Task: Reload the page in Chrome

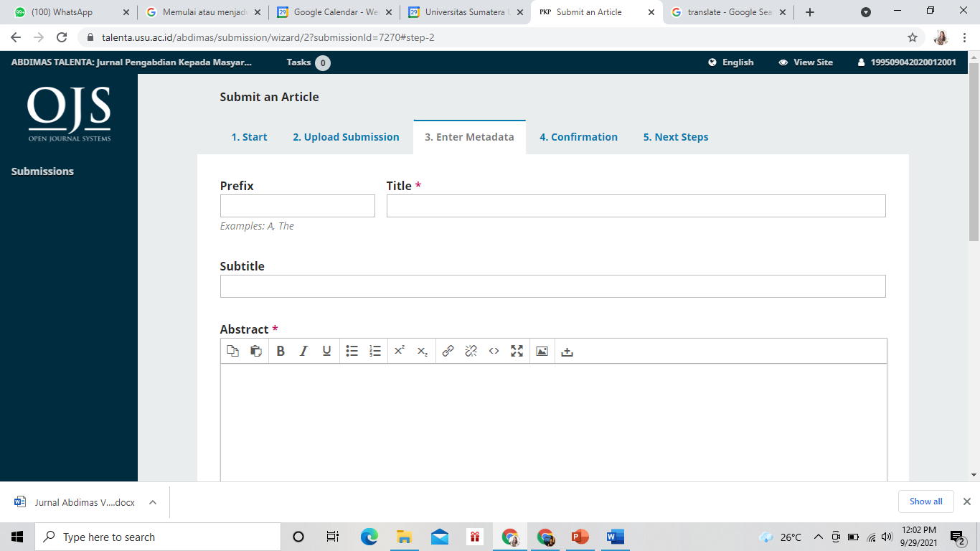Action: click(62, 37)
